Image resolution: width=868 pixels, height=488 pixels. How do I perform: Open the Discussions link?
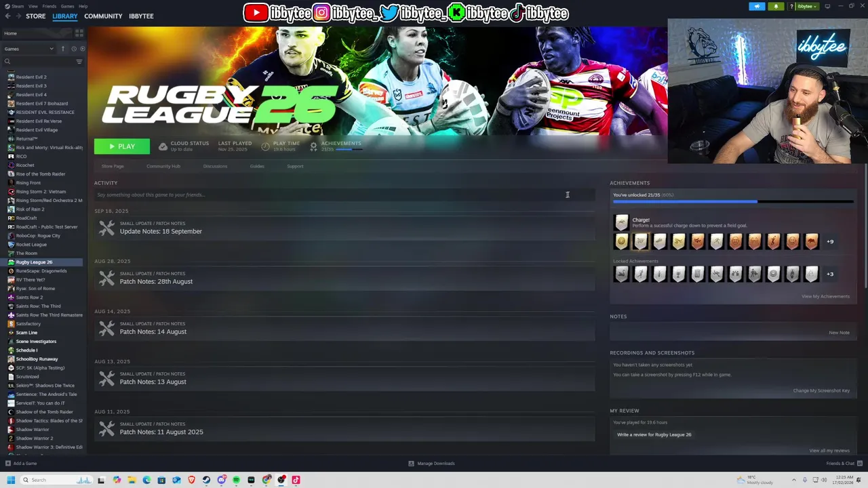[x=215, y=166]
